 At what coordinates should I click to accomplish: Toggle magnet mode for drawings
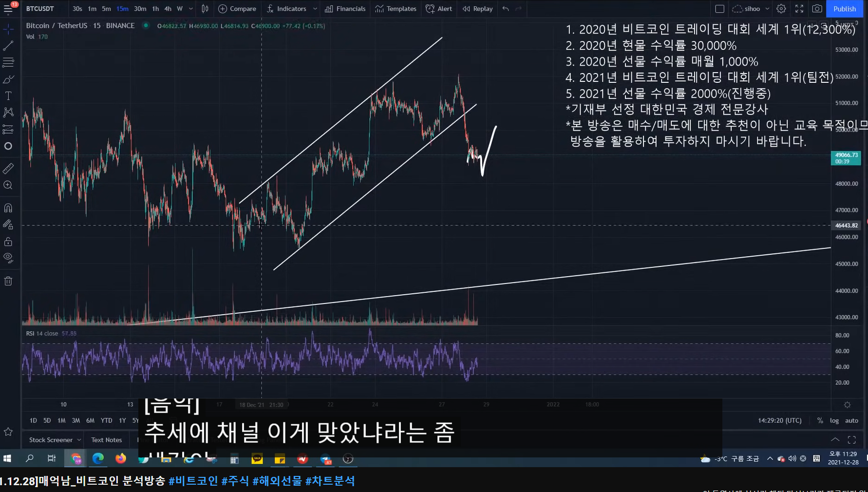[x=8, y=208]
